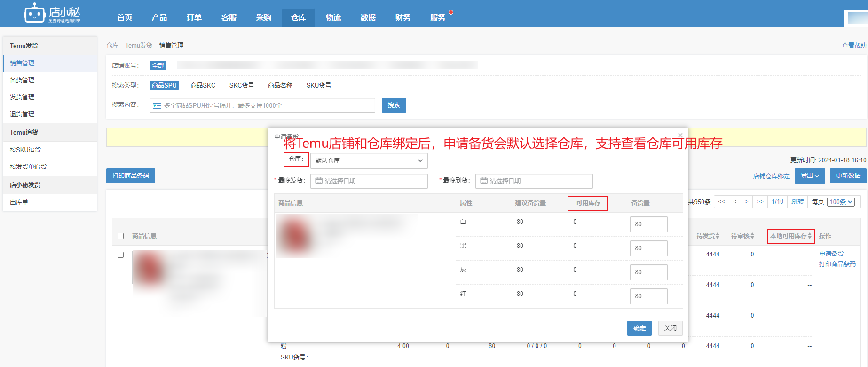Go to next page with > button

click(x=746, y=202)
